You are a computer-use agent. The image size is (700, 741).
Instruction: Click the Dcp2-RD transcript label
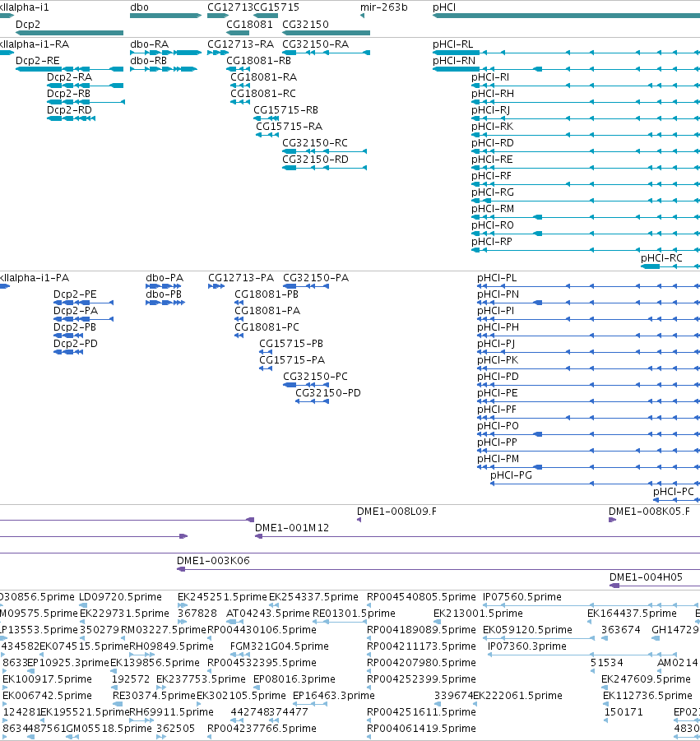pos(69,110)
